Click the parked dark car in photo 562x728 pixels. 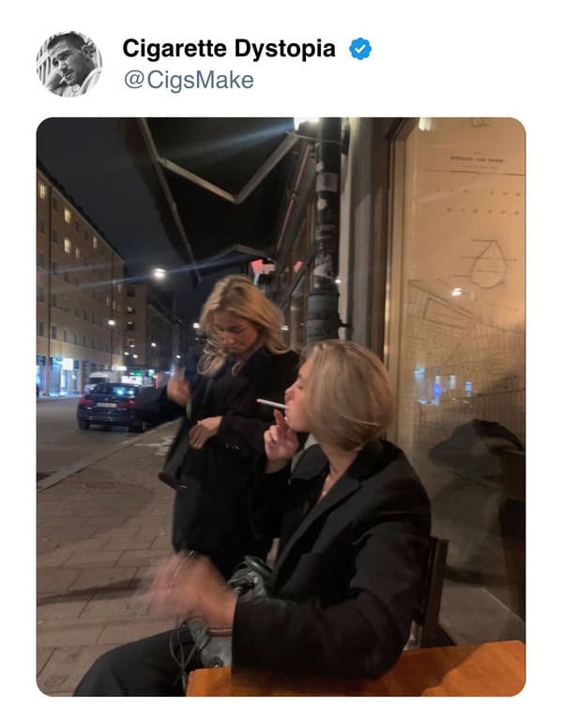(x=112, y=406)
